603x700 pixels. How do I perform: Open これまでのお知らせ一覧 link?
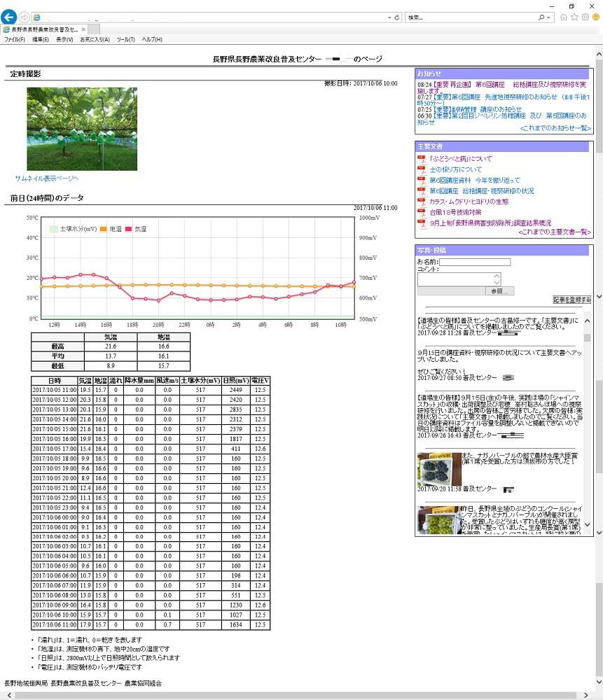pos(555,128)
